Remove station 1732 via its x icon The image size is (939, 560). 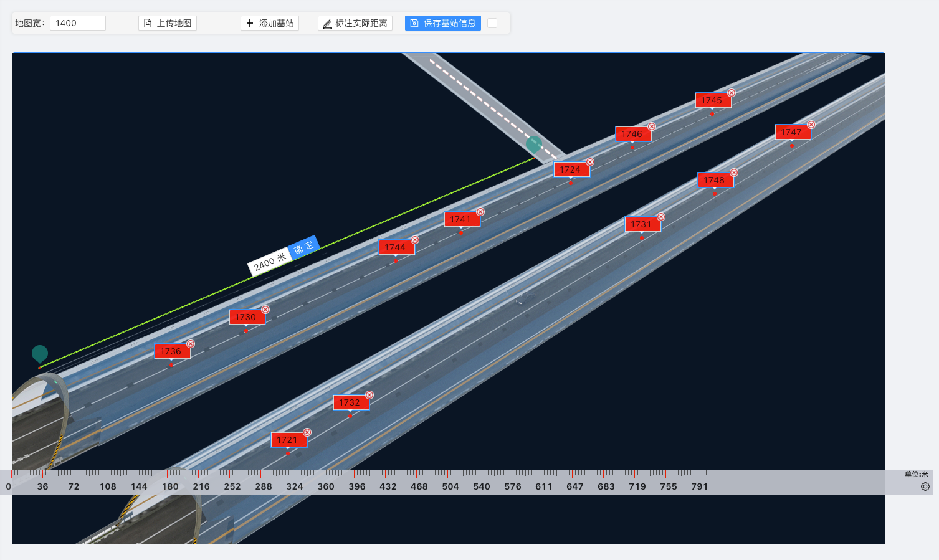click(x=369, y=395)
